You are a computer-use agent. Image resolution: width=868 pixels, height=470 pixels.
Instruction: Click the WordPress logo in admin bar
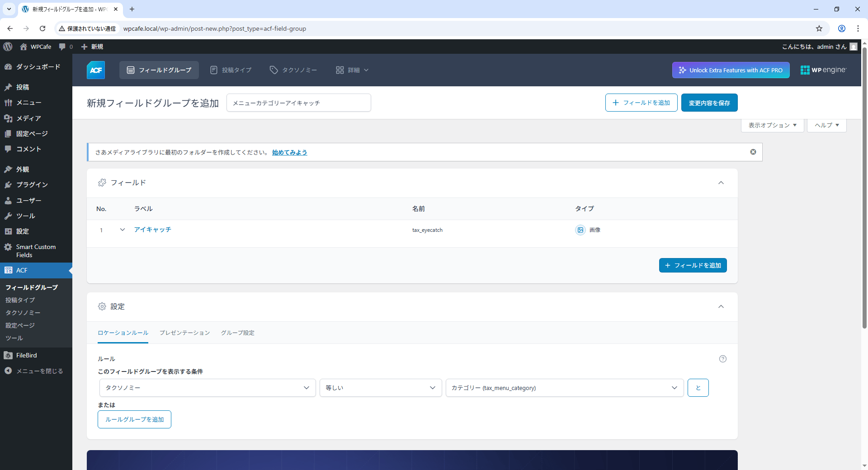click(x=8, y=47)
